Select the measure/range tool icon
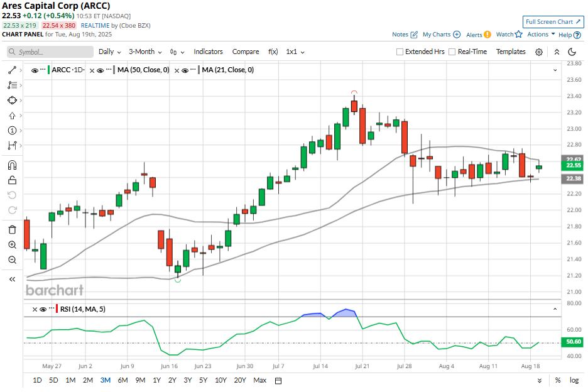This screenshot has width=588, height=392. pos(12,145)
